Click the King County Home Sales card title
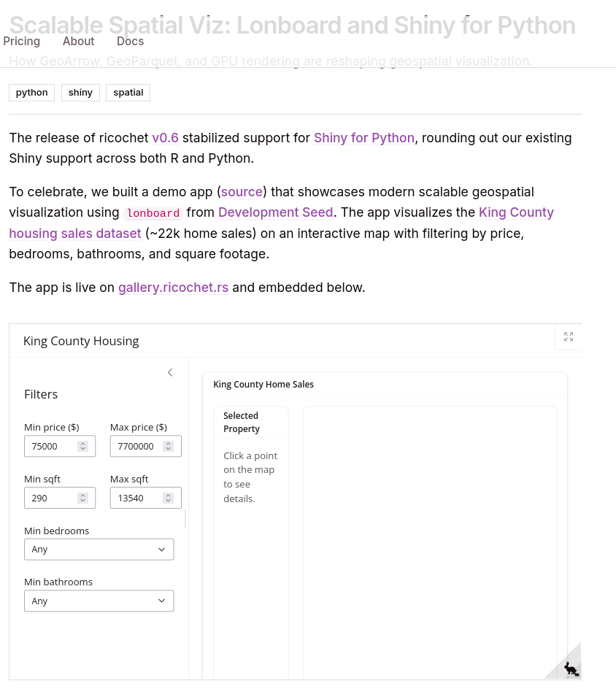 263,385
